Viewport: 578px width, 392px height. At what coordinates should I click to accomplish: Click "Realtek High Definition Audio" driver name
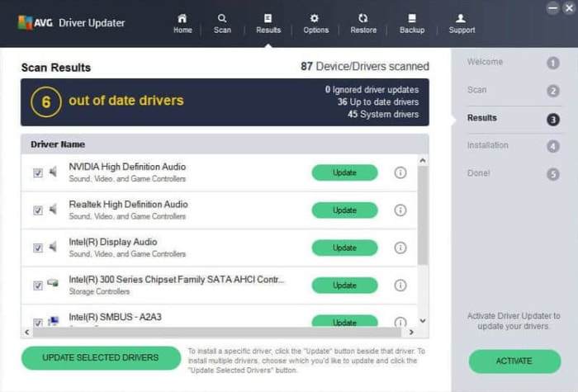tap(128, 205)
